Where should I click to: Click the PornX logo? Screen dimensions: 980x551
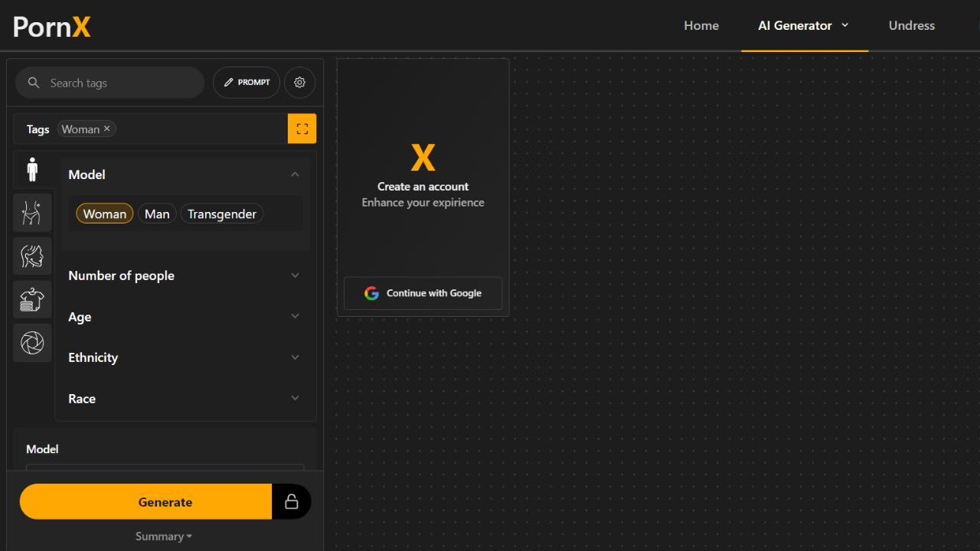[x=52, y=27]
